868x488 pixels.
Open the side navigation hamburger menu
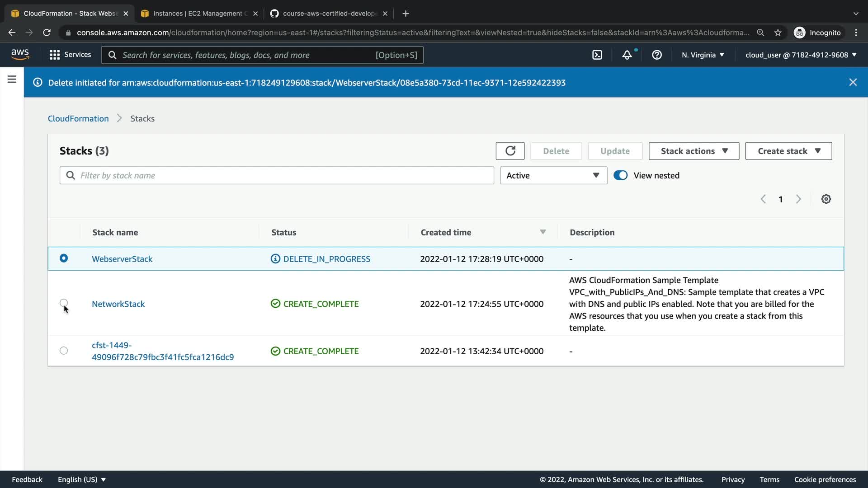tap(12, 80)
